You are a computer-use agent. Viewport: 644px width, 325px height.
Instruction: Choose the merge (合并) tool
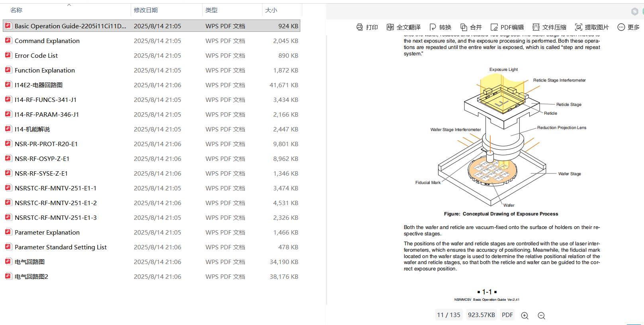point(471,27)
